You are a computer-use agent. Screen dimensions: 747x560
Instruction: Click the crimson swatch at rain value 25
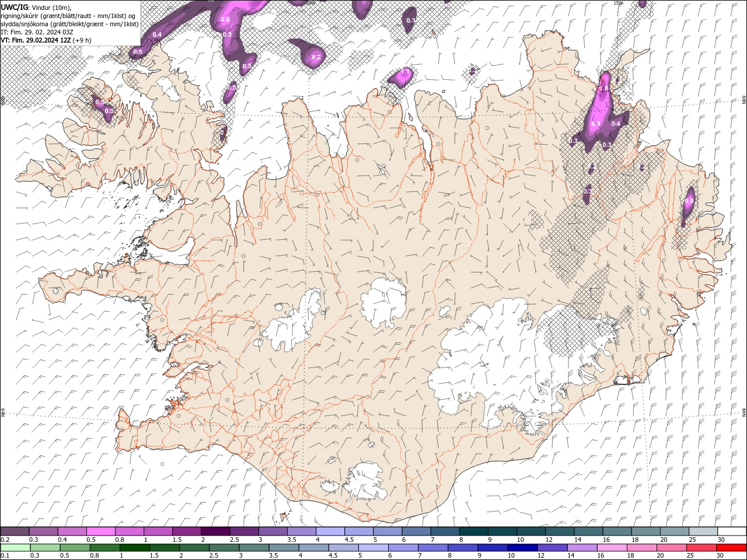[701, 548]
